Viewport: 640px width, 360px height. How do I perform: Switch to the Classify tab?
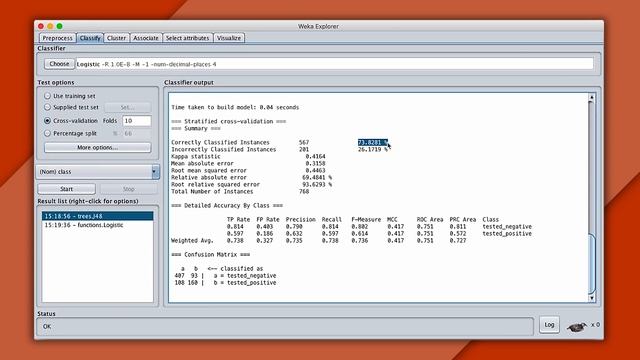coord(90,38)
